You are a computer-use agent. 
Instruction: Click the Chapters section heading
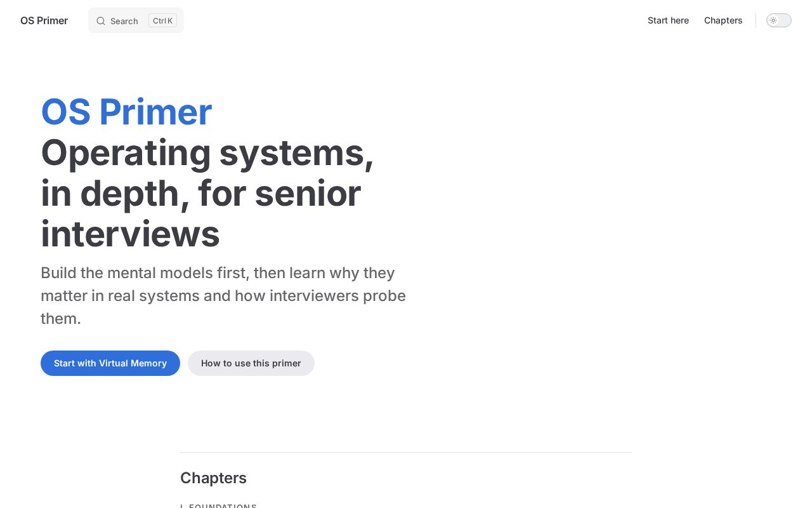click(213, 478)
